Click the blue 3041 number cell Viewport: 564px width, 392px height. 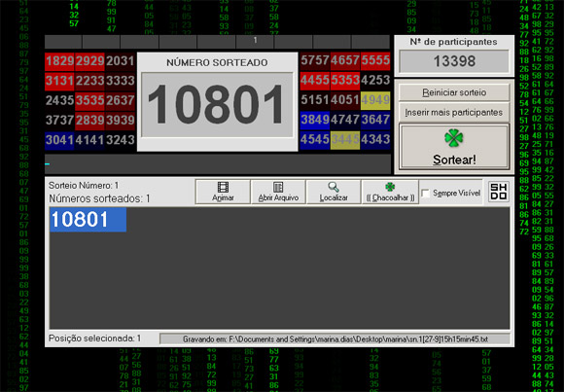59,140
